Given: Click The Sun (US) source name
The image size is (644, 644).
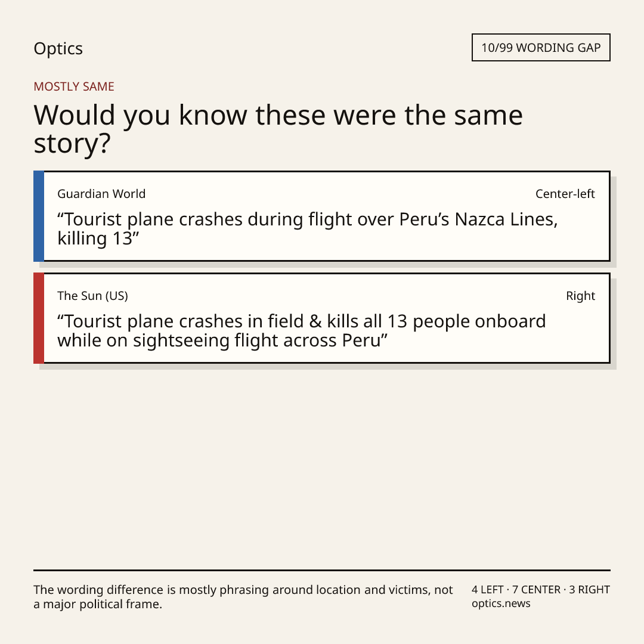Looking at the screenshot, I should click(93, 296).
